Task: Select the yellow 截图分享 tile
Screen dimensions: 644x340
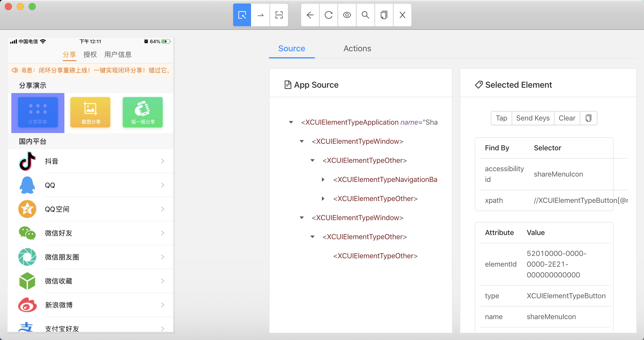Action: click(x=90, y=112)
